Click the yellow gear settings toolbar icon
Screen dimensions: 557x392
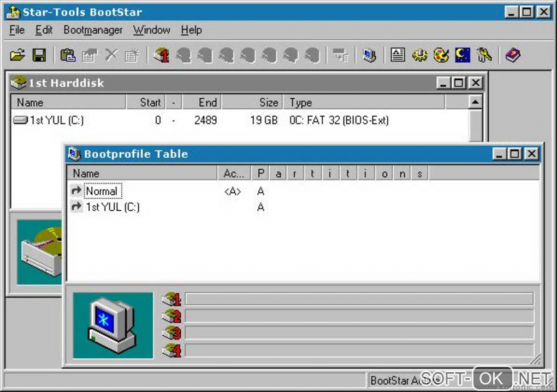click(x=419, y=55)
